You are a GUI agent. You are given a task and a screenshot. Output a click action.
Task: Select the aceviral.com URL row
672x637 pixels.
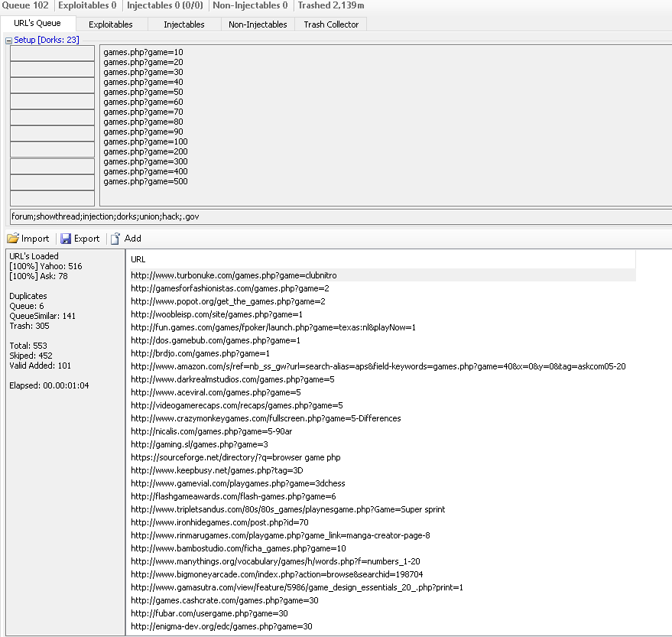click(x=383, y=392)
